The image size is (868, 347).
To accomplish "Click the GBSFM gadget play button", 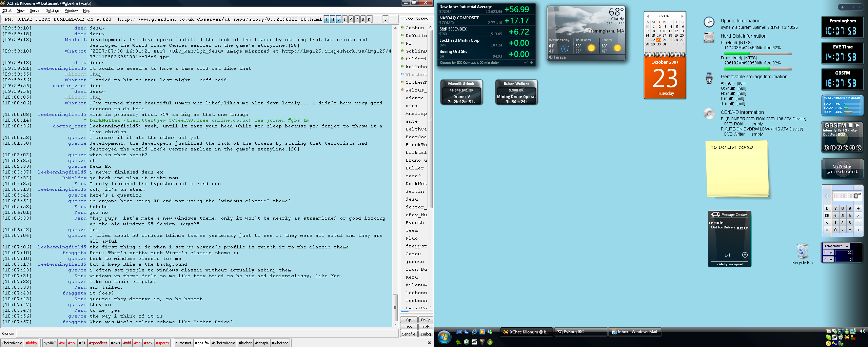I will 857,125.
